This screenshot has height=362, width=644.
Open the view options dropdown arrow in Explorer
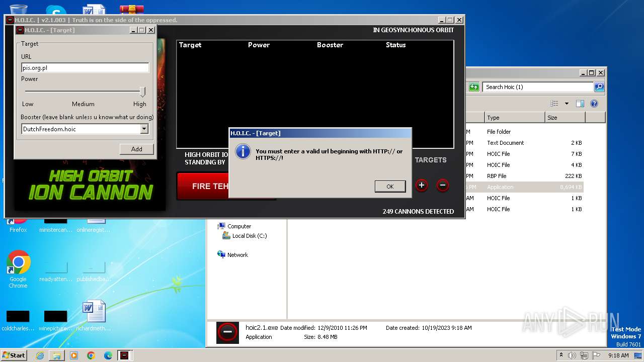tap(567, 104)
